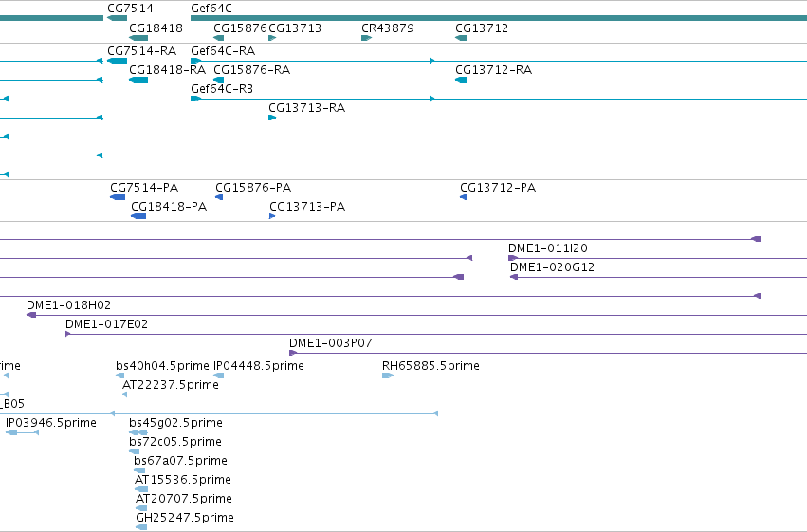
Task: Click the CG15876-RA transcript label
Action: [251, 70]
